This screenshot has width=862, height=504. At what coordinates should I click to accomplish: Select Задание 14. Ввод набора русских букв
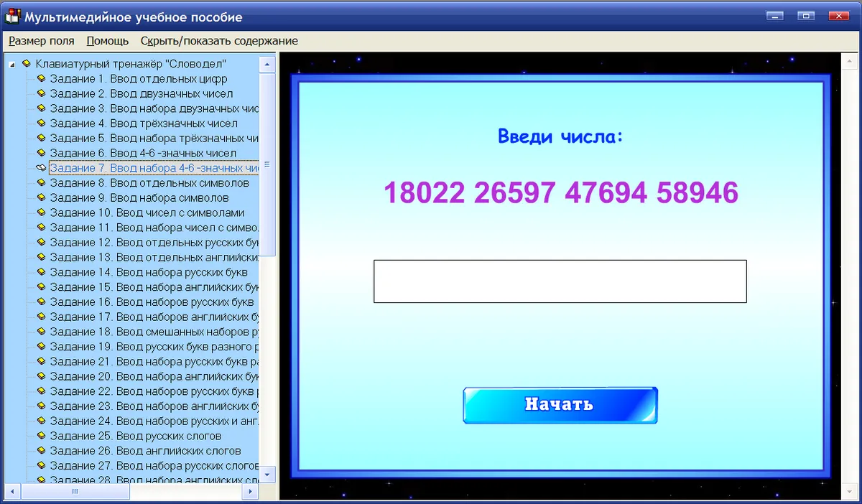click(149, 272)
